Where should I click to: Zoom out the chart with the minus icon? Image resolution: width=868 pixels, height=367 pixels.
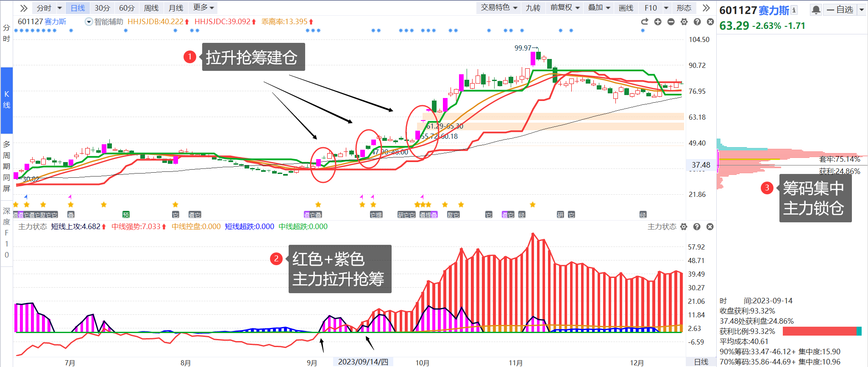(671, 22)
